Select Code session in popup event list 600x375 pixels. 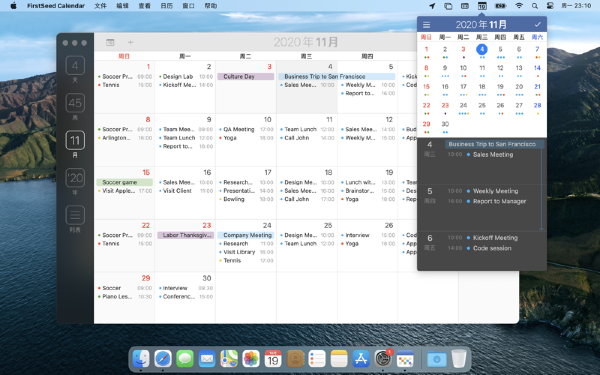pos(492,248)
